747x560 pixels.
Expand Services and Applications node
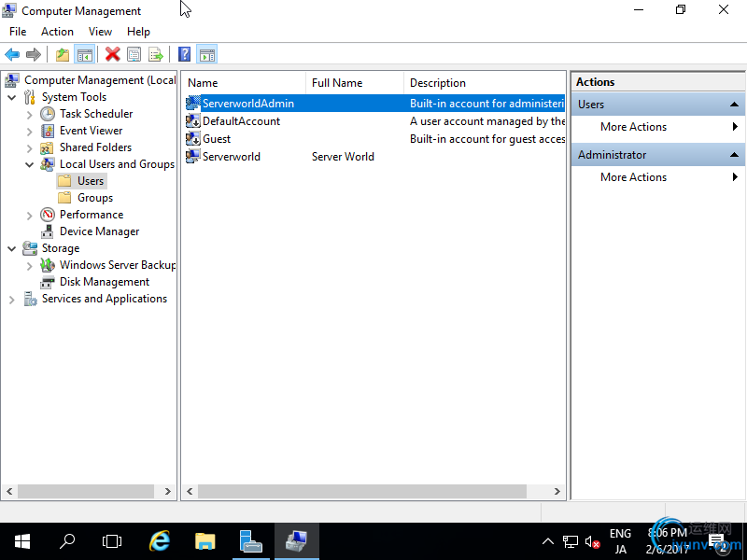tap(12, 300)
